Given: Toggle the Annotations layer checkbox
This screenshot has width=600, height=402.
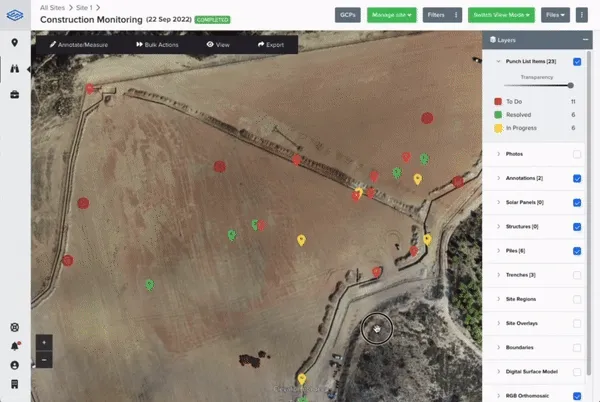Looking at the screenshot, I should click(577, 178).
